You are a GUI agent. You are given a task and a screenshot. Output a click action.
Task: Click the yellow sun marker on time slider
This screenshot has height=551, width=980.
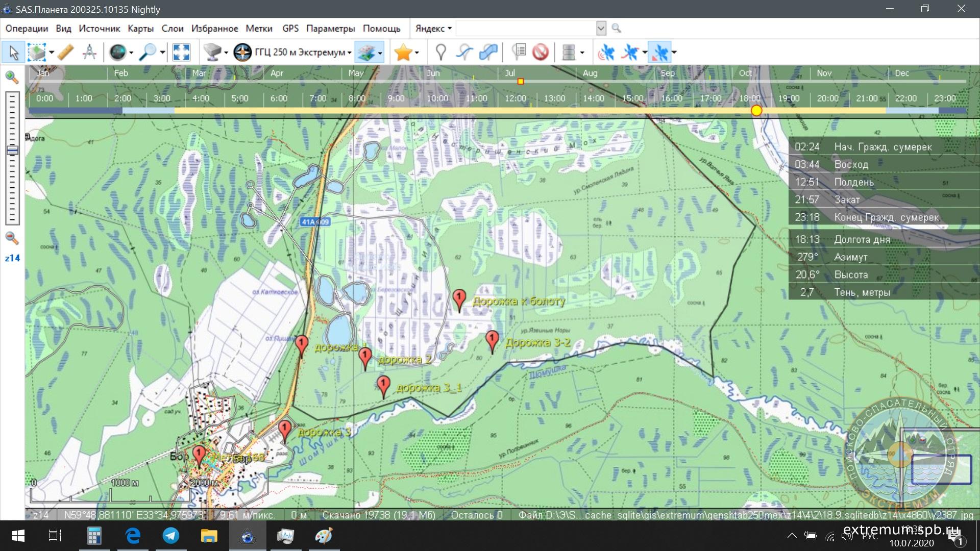pos(756,111)
